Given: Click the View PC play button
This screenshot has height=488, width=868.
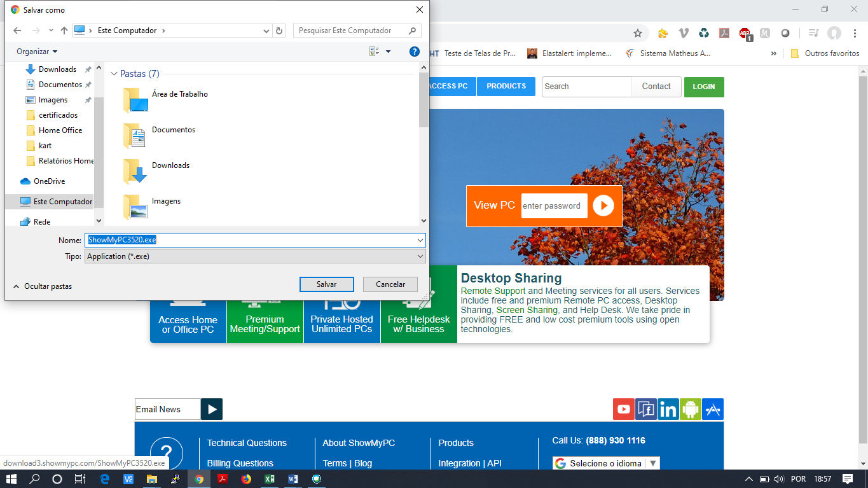Looking at the screenshot, I should pos(603,206).
